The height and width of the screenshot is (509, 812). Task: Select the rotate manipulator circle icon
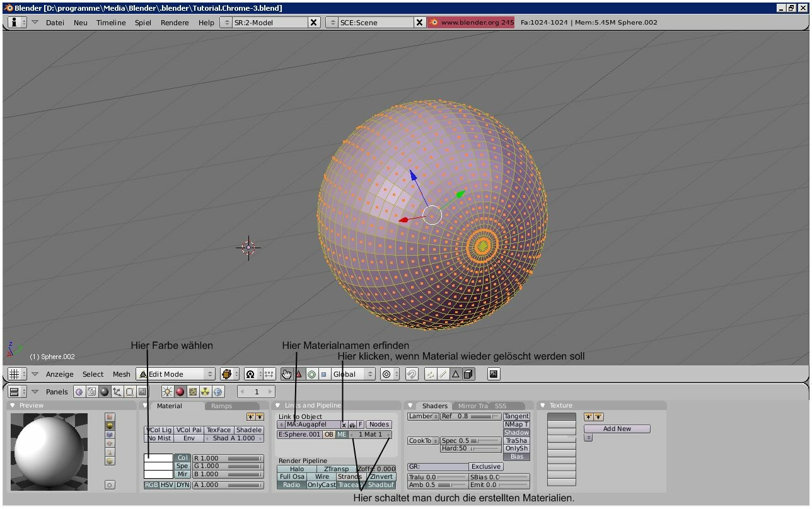(x=311, y=374)
